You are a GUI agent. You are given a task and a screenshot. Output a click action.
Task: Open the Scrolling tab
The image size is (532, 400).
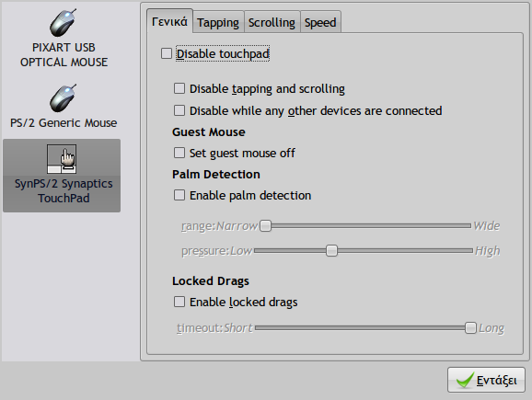(272, 22)
